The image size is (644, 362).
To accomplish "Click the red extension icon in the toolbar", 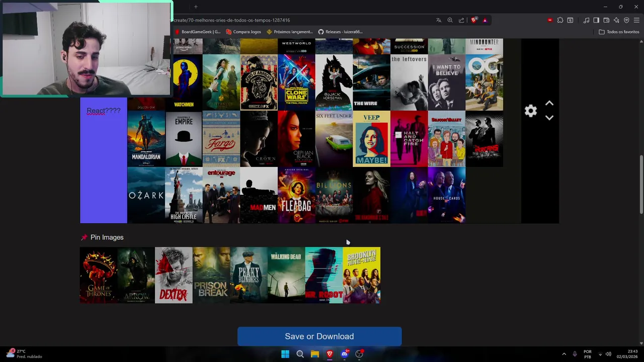I will (550, 20).
